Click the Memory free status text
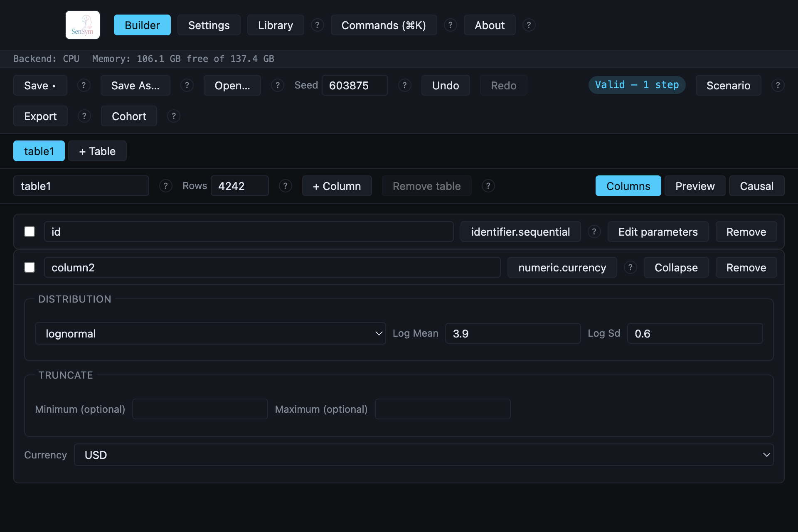The height and width of the screenshot is (532, 798). (183, 59)
